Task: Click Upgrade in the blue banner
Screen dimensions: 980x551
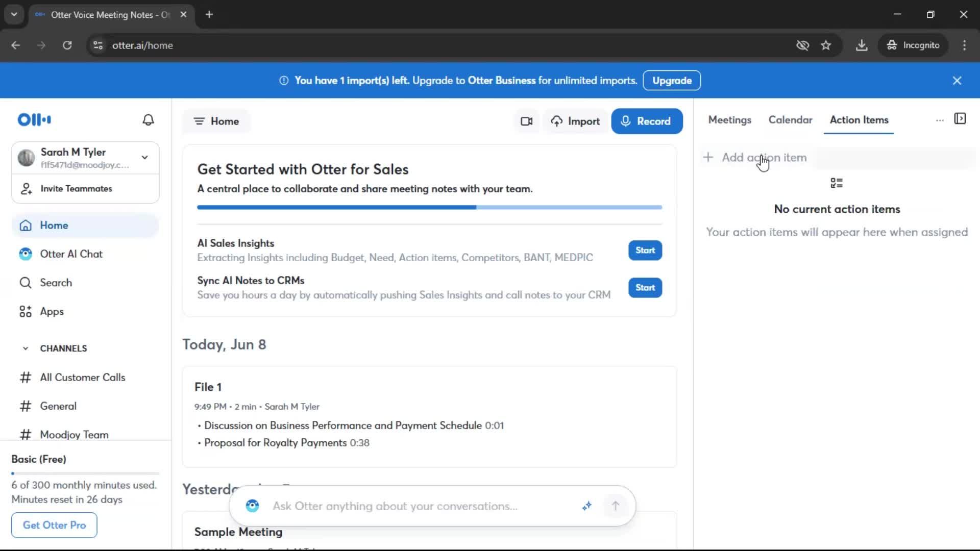Action: coord(672,81)
